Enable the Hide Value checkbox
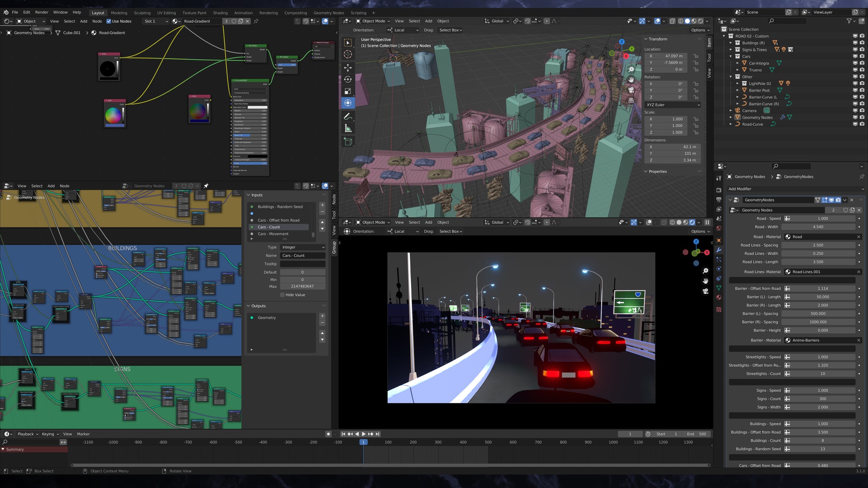 click(x=282, y=294)
